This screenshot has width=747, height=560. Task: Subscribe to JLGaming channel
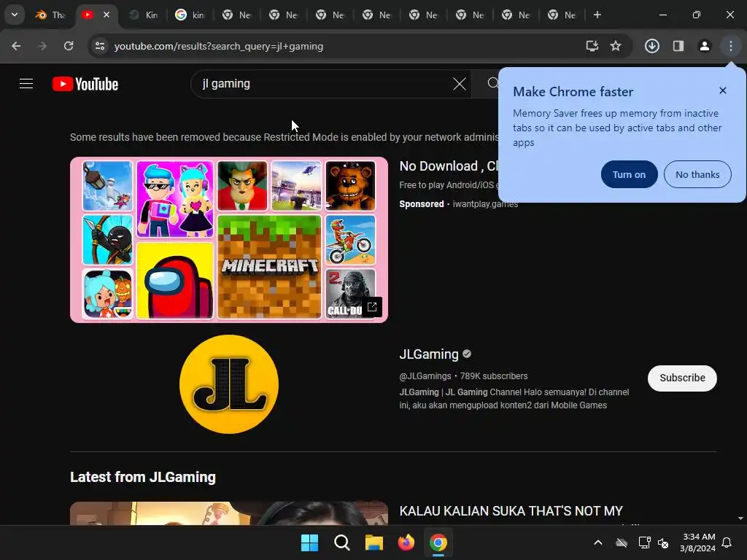pyautogui.click(x=682, y=378)
